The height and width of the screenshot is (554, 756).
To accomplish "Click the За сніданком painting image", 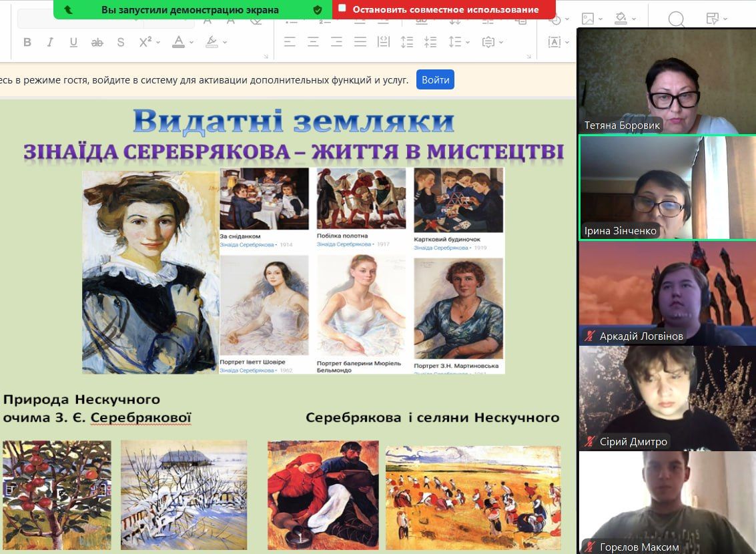I will tap(264, 199).
